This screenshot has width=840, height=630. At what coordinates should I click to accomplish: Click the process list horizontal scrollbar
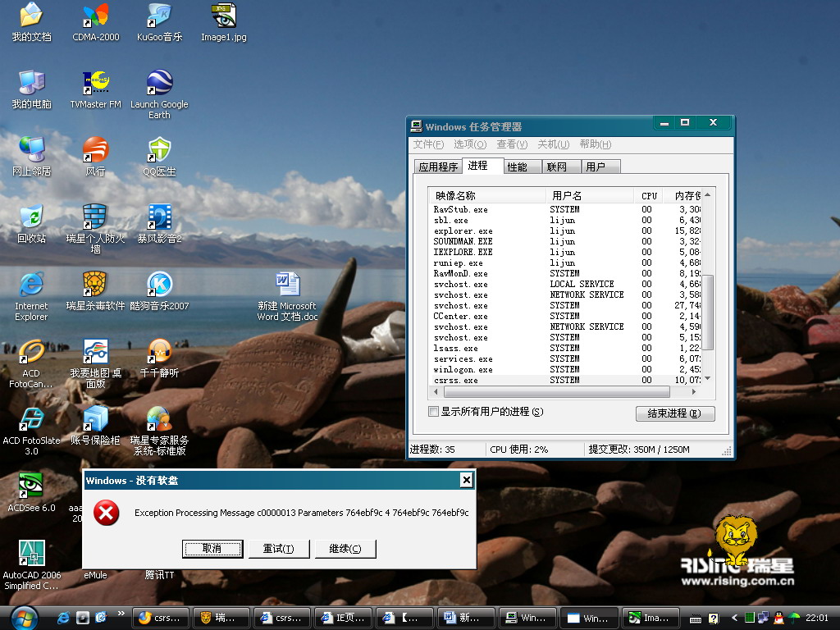click(x=558, y=393)
